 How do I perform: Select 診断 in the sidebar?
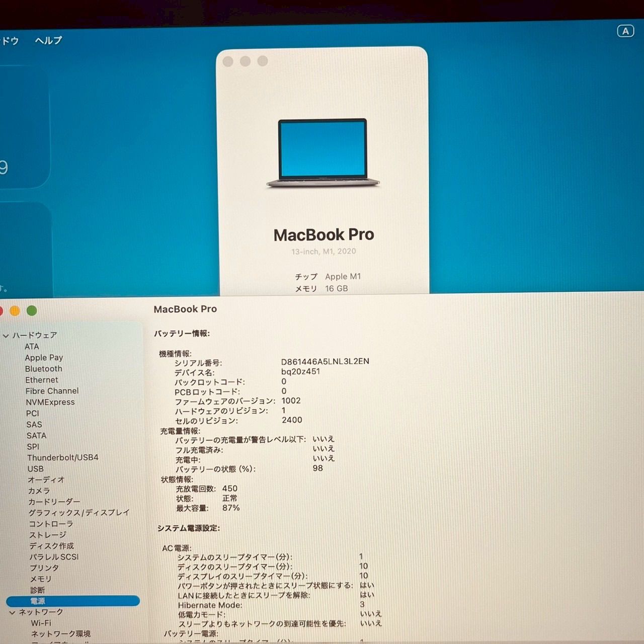tap(37, 590)
